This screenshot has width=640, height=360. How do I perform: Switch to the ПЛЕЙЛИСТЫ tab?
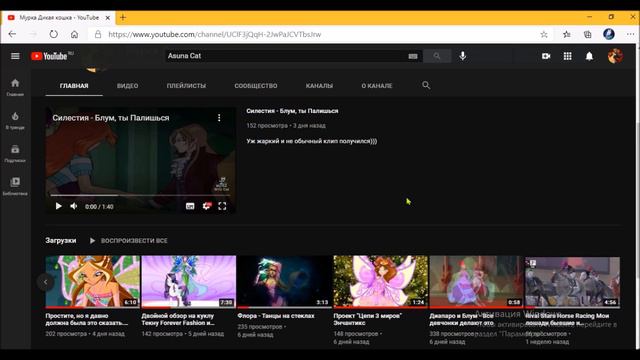click(186, 86)
